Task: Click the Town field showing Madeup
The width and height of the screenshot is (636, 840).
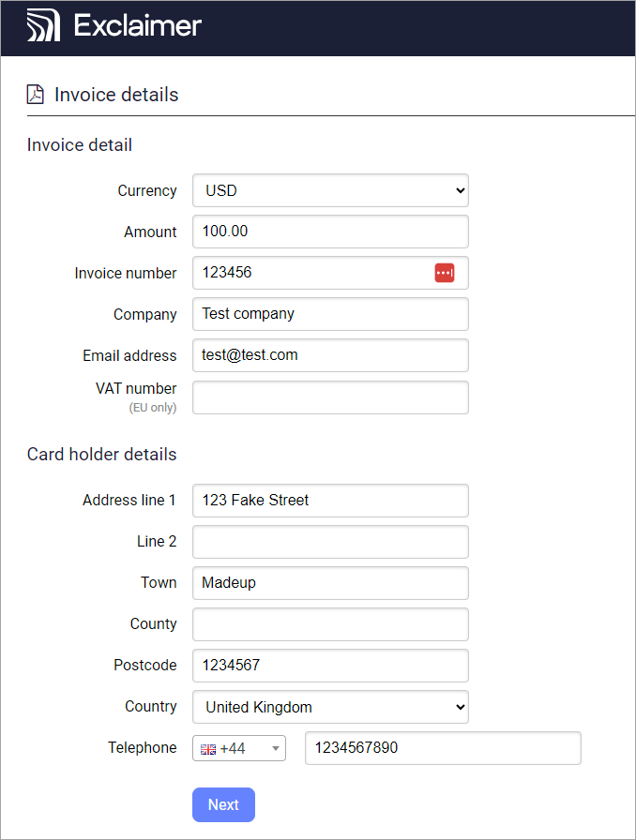Action: point(330,582)
